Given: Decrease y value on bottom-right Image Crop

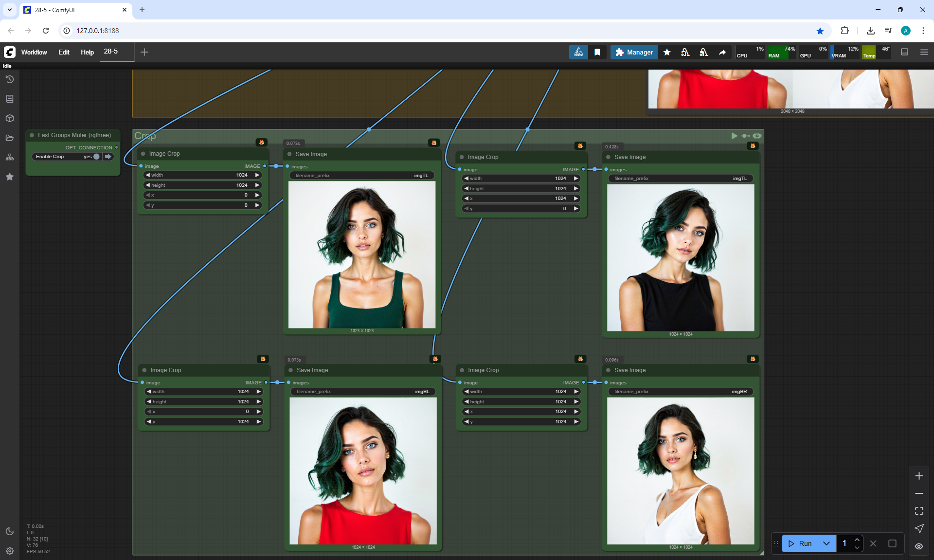Looking at the screenshot, I should coord(467,422).
